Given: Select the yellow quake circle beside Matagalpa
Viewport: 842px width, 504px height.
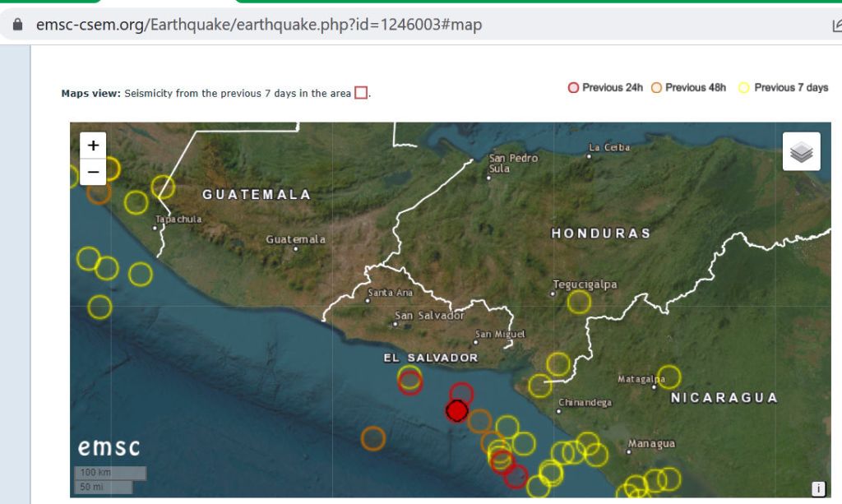Looking at the screenshot, I should [669, 377].
